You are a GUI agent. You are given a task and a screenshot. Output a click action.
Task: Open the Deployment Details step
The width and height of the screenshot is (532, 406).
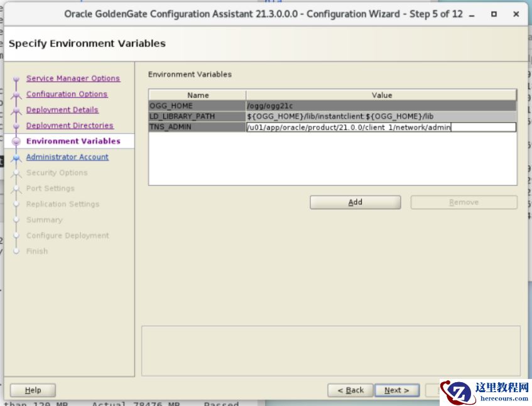coord(62,109)
